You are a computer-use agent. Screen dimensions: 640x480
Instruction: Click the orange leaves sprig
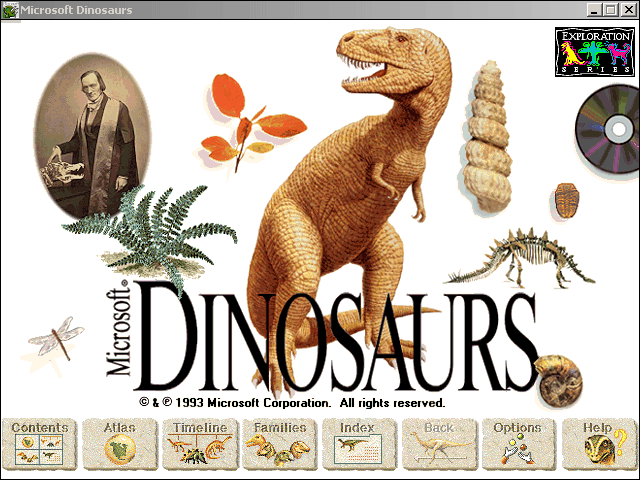pos(253,124)
